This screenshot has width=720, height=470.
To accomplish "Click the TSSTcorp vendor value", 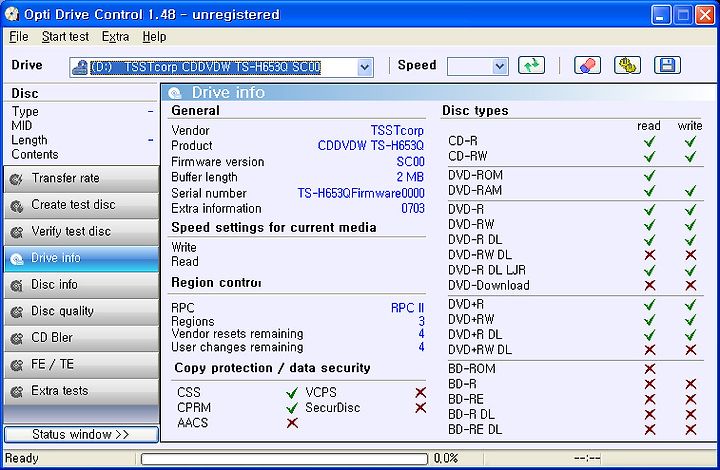I will (x=397, y=131).
